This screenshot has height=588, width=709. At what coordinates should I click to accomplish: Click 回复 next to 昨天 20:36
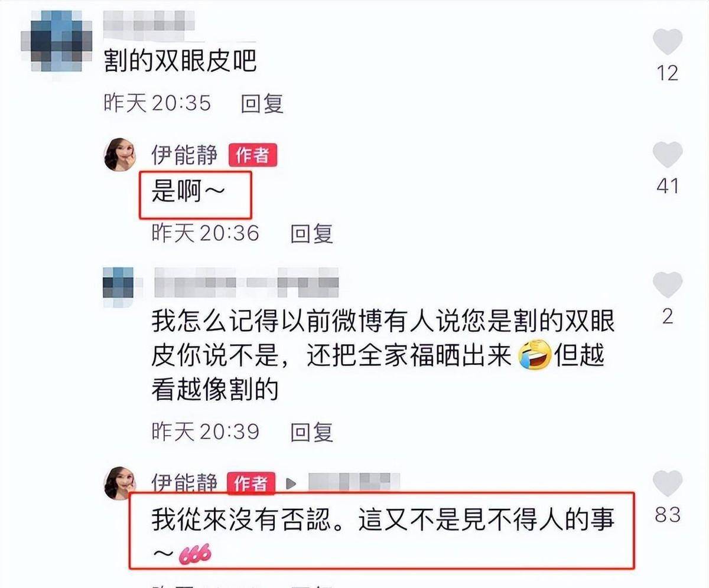312,233
